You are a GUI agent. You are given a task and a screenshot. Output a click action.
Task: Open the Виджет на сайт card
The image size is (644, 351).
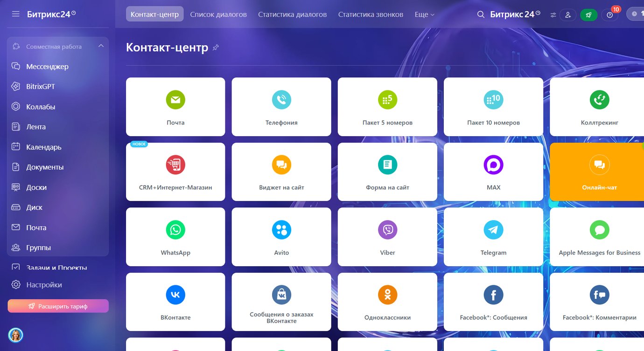coord(281,172)
